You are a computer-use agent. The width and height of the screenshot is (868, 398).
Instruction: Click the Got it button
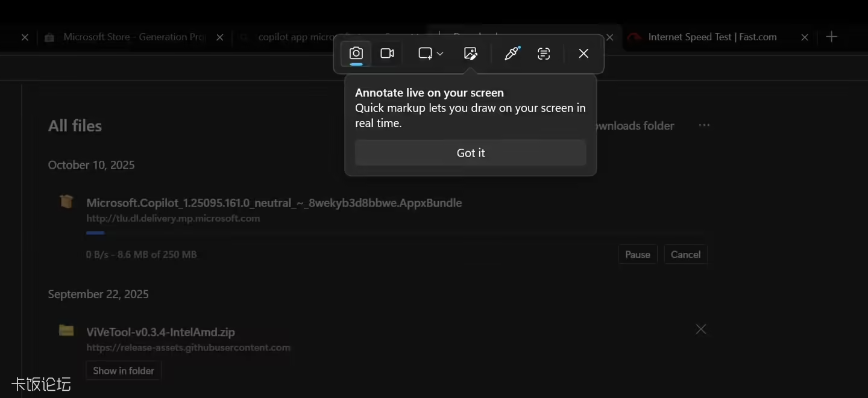click(x=470, y=153)
